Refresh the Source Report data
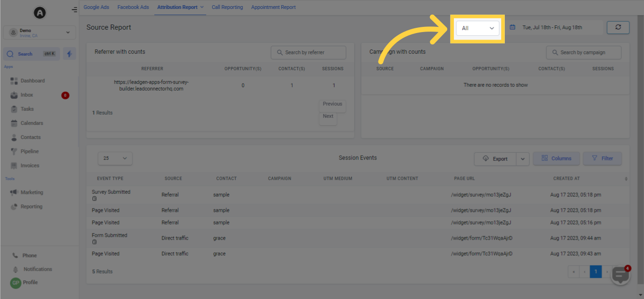Image resolution: width=644 pixels, height=299 pixels. coord(618,27)
